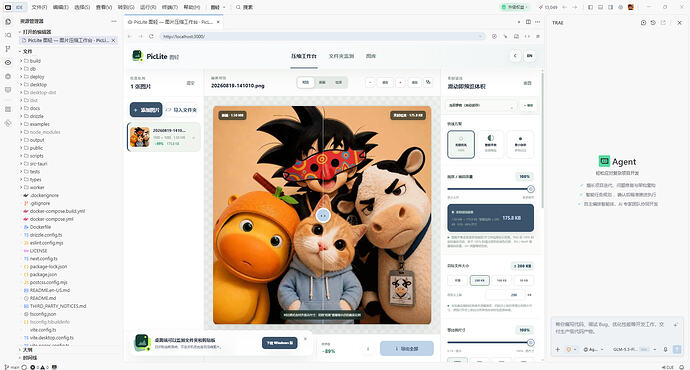Select the third compression preset card
Image resolution: width=690 pixels, height=370 pixels.
pos(520,144)
